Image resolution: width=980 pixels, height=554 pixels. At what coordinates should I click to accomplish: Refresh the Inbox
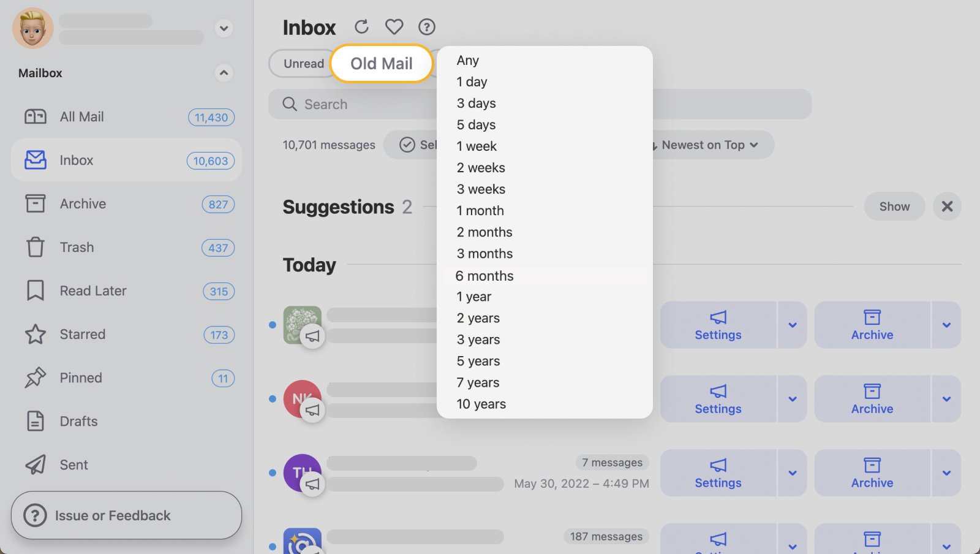362,26
